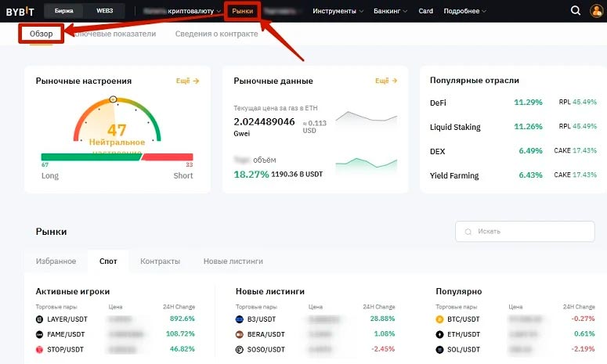The width and height of the screenshot is (607, 364).
Task: Open search with the magnifier icon
Action: coord(576,11)
